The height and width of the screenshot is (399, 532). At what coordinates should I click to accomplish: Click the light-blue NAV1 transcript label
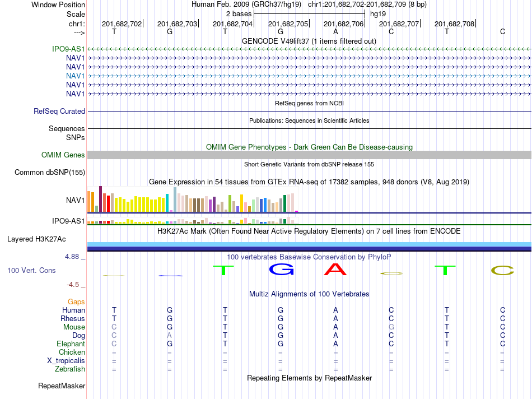tap(76, 76)
